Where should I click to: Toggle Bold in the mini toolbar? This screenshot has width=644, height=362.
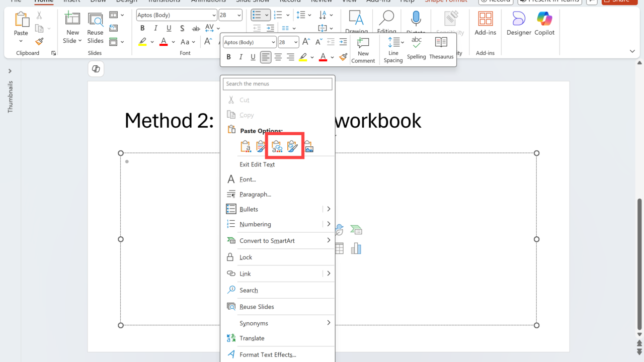[228, 57]
